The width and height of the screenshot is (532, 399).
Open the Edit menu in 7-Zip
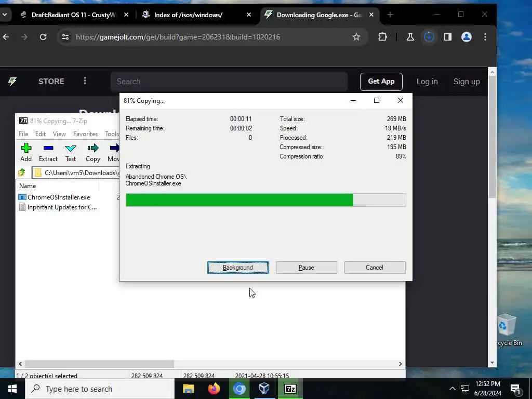[41, 134]
